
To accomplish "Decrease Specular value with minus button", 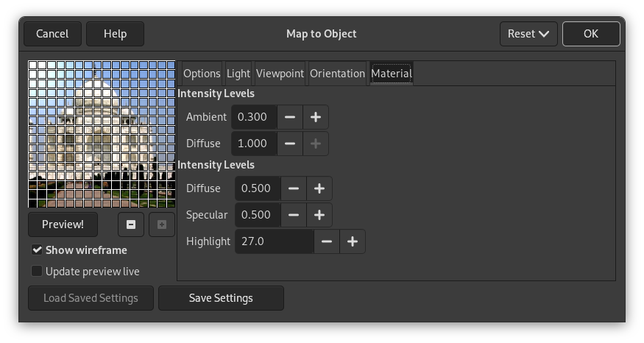I will tap(294, 215).
